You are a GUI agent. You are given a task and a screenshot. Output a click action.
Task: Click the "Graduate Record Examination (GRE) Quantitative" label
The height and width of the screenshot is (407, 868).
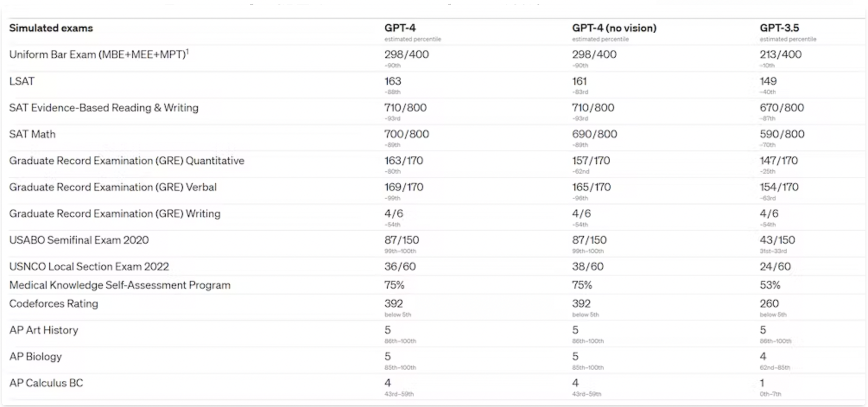(127, 161)
